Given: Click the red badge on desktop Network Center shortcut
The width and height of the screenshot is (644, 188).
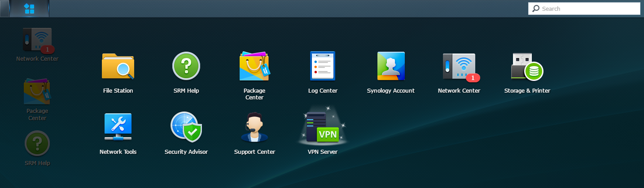Looking at the screenshot, I should [x=48, y=49].
